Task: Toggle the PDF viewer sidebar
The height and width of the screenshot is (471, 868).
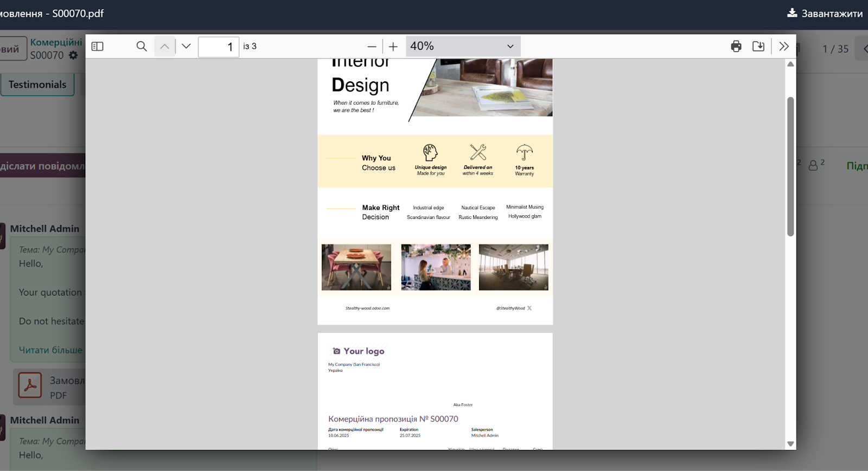Action: (x=98, y=47)
